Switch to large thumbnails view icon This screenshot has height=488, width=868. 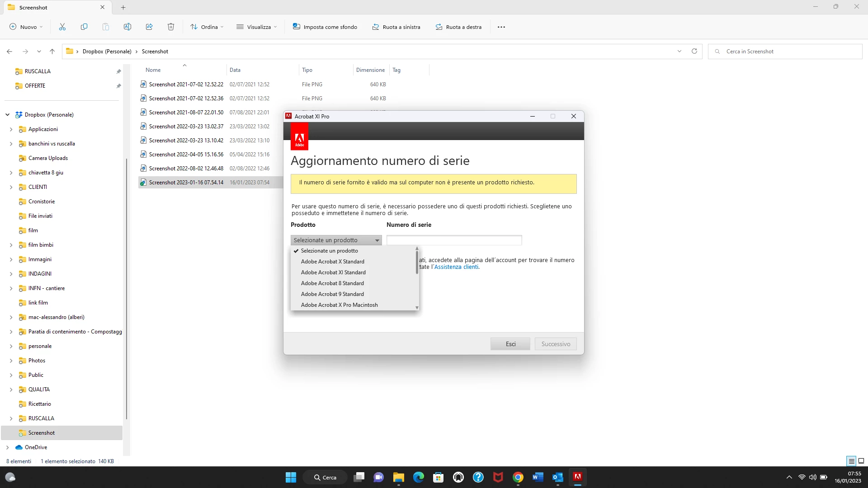(861, 461)
